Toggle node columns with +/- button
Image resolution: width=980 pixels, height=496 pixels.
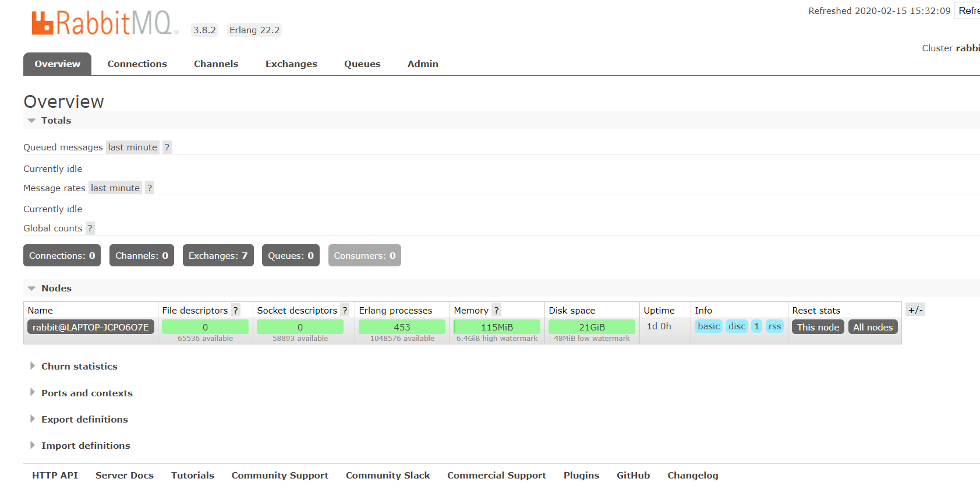pos(915,310)
